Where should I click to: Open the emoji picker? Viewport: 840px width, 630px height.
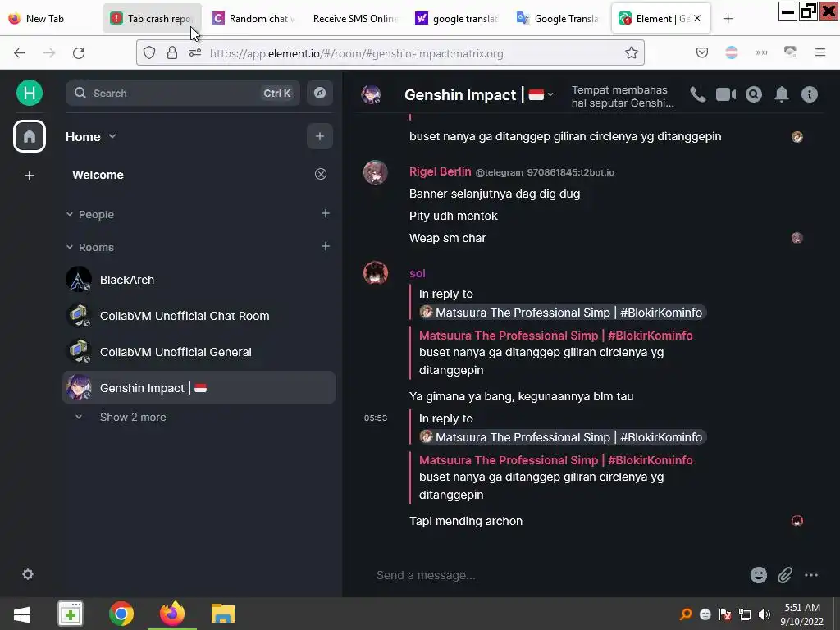click(x=759, y=575)
